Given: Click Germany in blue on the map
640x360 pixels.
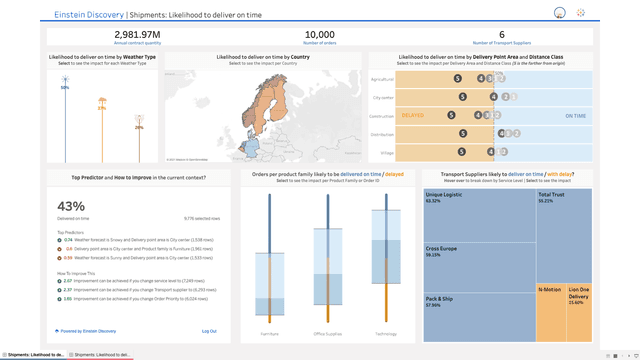Looking at the screenshot, I should (251, 148).
